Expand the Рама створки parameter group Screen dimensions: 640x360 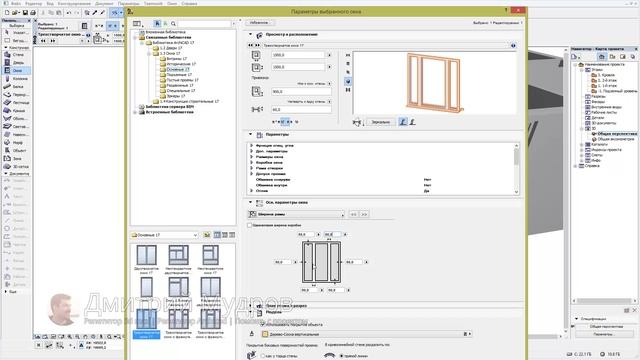[252, 168]
